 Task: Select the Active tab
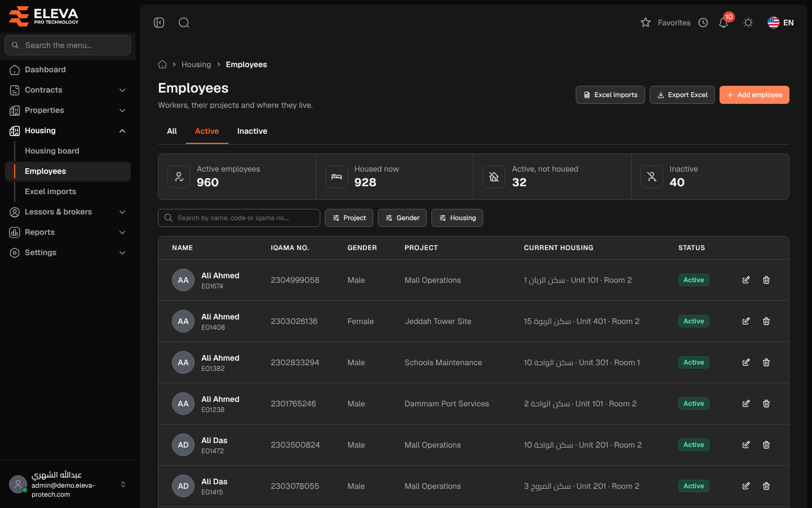(x=207, y=131)
